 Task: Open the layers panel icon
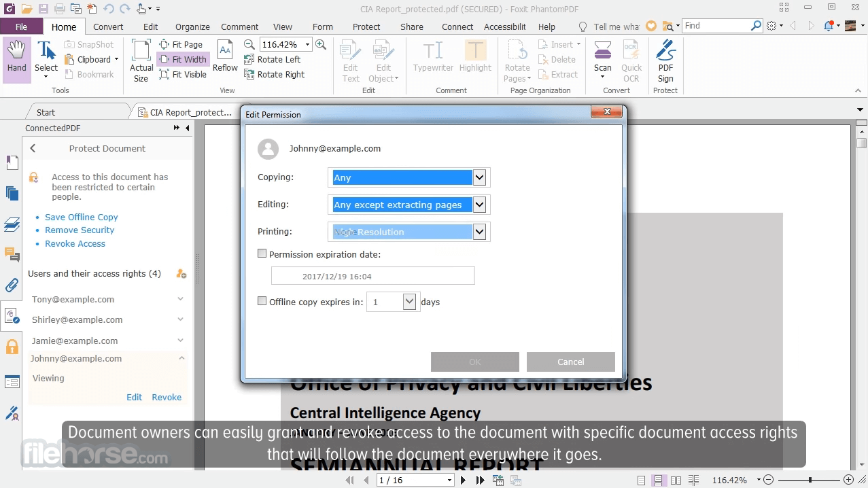pos(12,224)
